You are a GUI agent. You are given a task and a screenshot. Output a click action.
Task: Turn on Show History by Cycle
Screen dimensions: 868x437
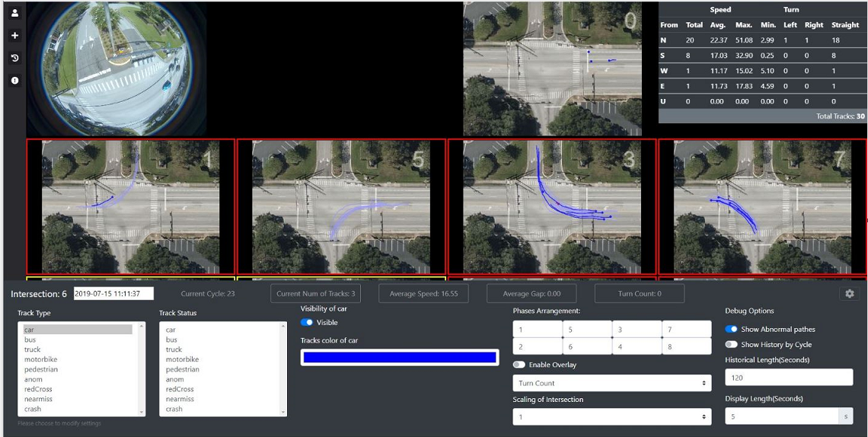[731, 345]
